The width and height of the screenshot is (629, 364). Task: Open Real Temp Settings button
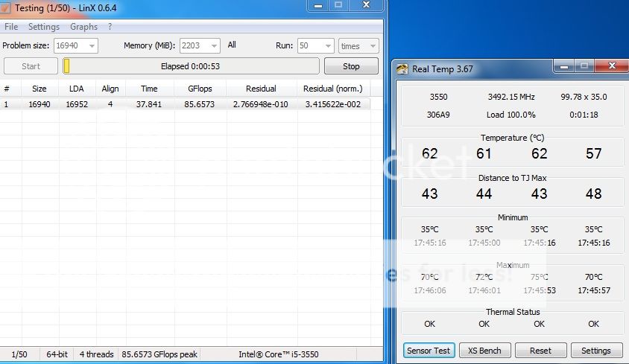(x=595, y=351)
